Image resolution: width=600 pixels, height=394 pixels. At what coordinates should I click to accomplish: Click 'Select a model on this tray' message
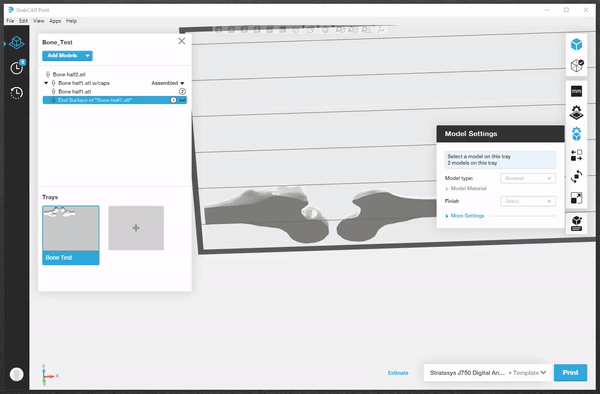coord(479,156)
